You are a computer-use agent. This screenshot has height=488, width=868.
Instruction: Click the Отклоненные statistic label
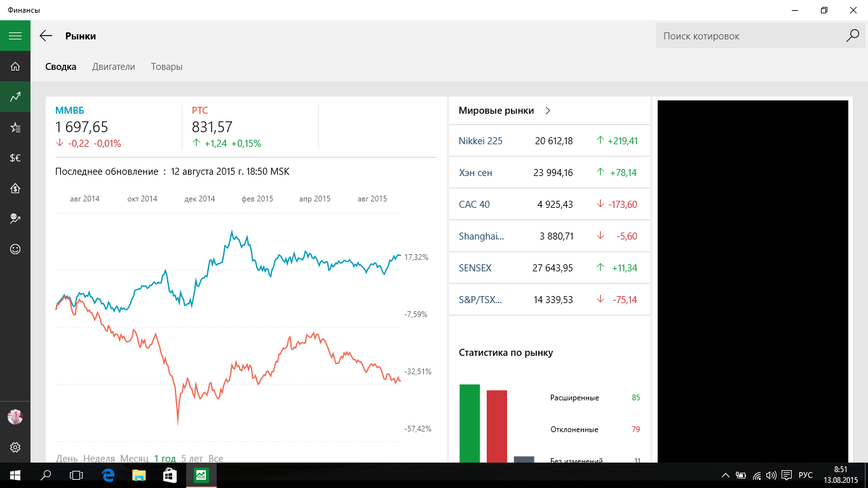[574, 430]
